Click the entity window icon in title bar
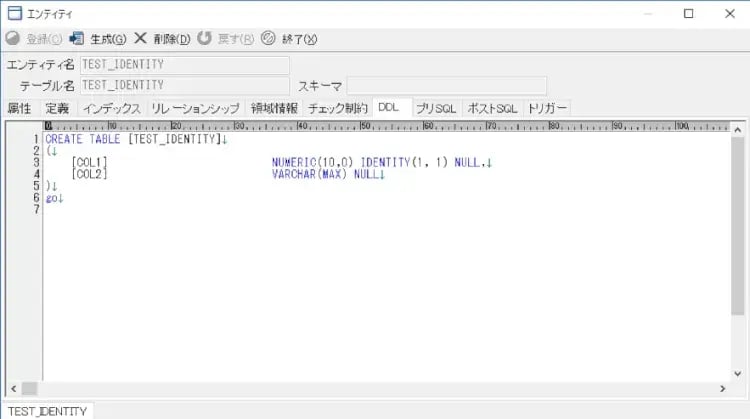Image resolution: width=750 pixels, height=419 pixels. [14, 13]
